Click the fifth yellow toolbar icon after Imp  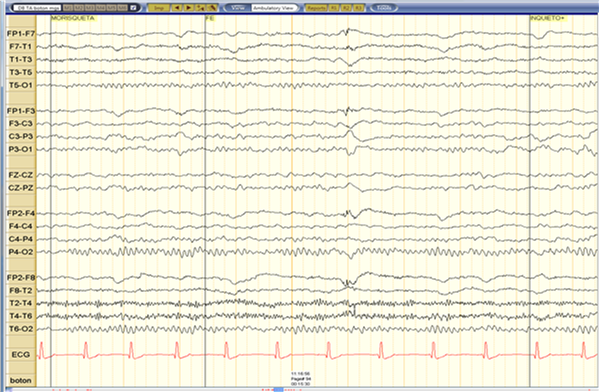[x=212, y=8]
